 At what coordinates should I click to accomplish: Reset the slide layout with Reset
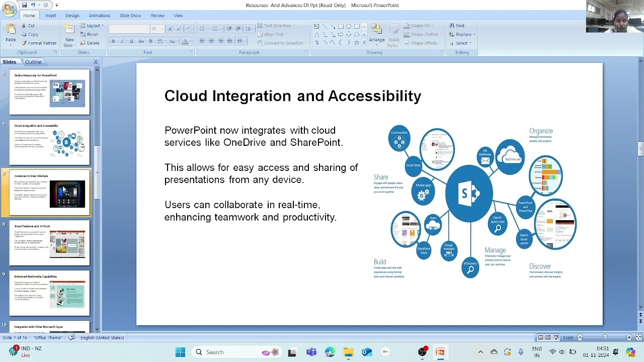[x=89, y=34]
